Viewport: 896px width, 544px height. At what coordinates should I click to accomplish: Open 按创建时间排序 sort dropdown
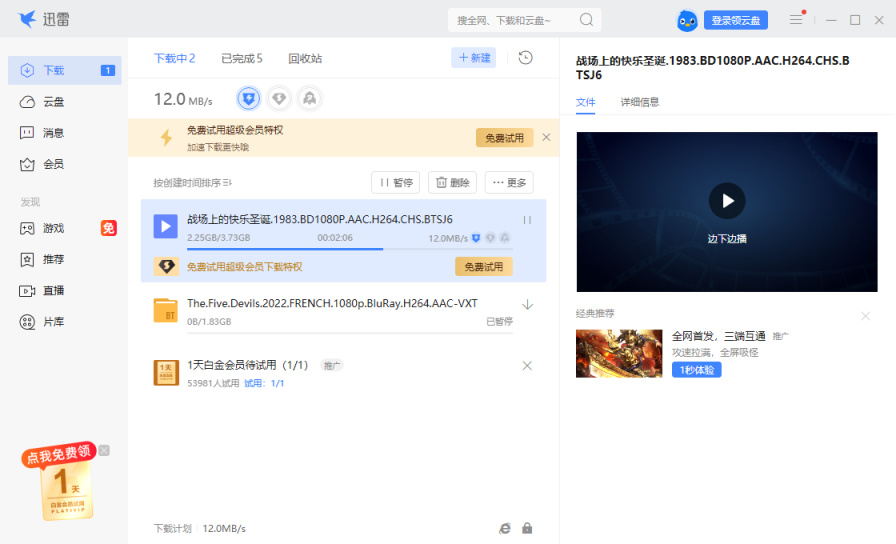(192, 183)
